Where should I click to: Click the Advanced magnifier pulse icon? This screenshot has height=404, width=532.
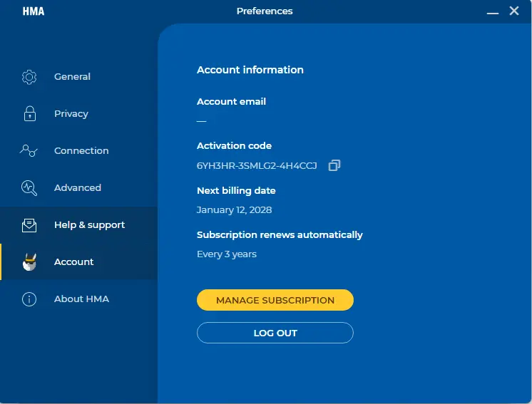(29, 188)
